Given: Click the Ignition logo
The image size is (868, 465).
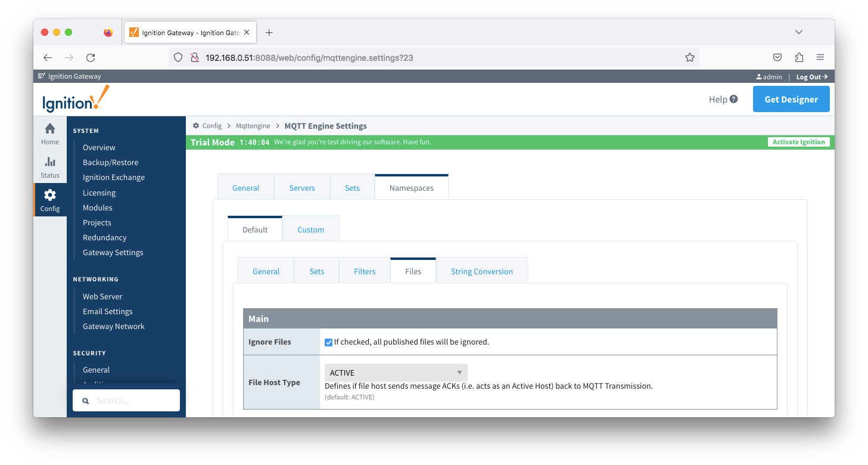Looking at the screenshot, I should (x=76, y=99).
